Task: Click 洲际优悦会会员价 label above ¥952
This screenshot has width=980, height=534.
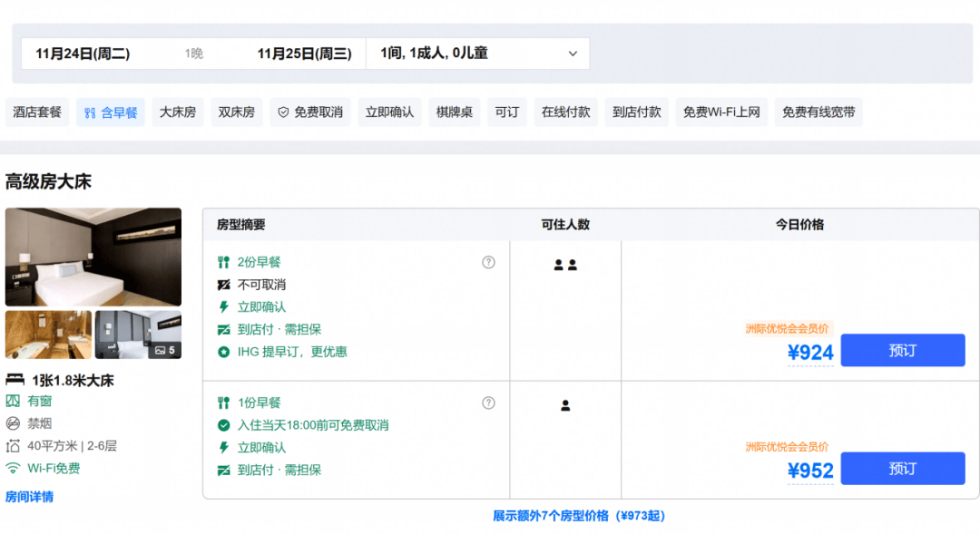Action: pos(787,447)
